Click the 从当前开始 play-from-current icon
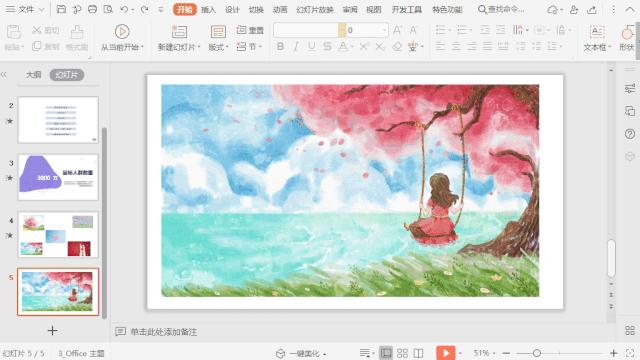640x360 pixels. [122, 31]
